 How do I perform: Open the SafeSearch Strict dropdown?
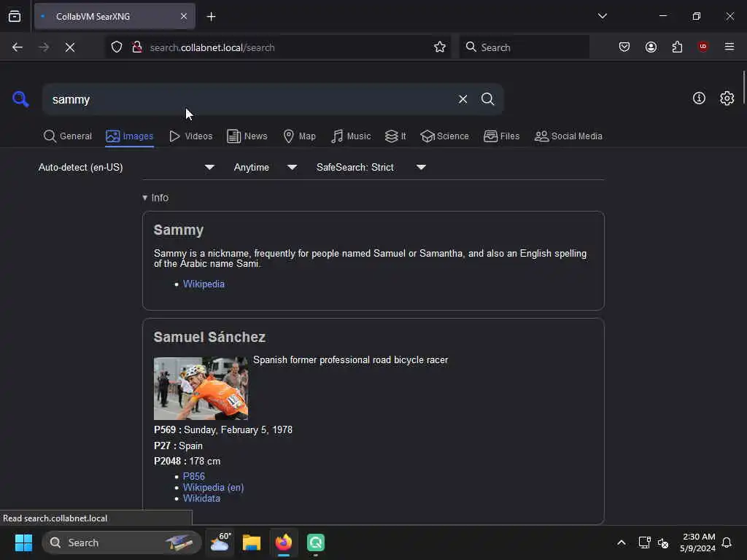point(371,167)
